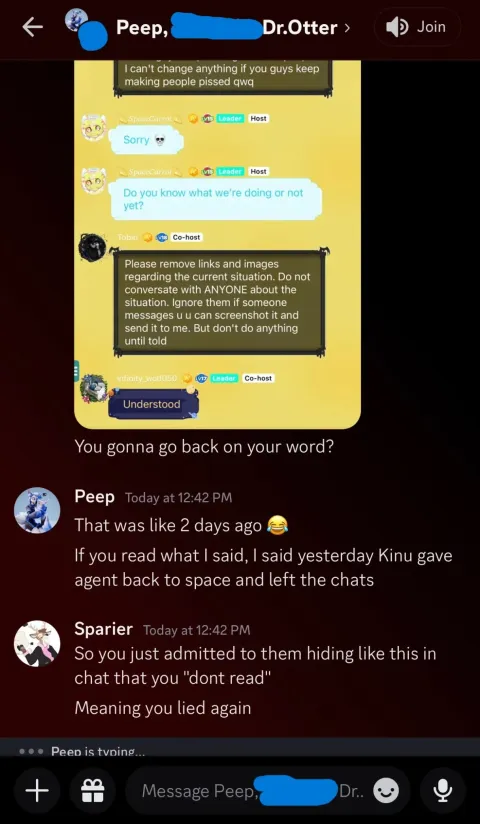Click the Sparier username in chat
This screenshot has width=480, height=824.
(x=104, y=629)
